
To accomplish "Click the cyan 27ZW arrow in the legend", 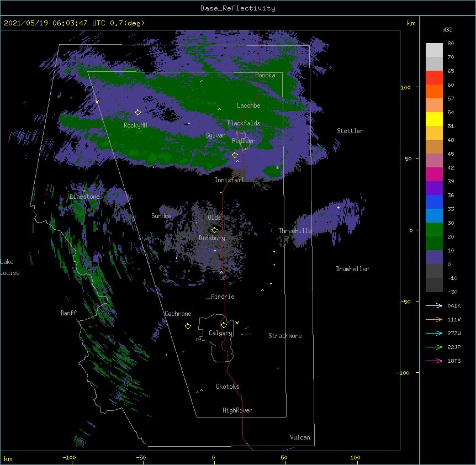I will (434, 333).
